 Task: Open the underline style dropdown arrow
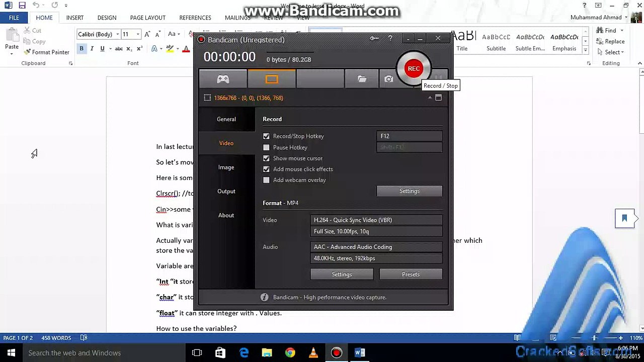pos(110,49)
